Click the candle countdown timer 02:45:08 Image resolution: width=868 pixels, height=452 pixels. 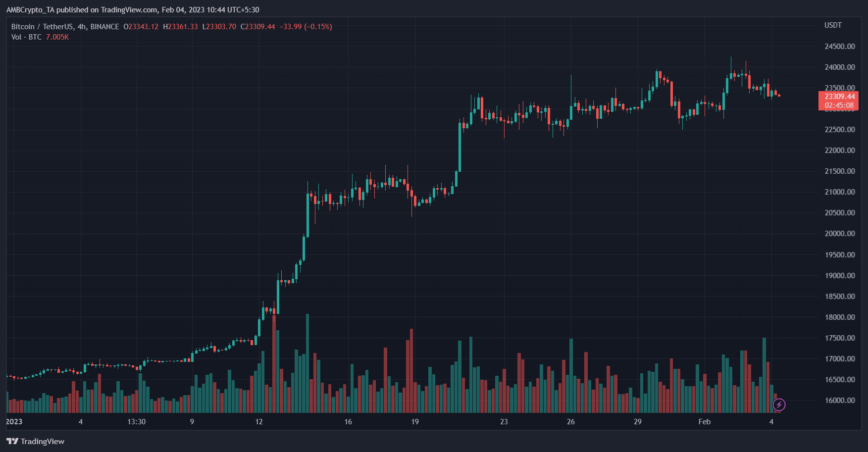839,105
